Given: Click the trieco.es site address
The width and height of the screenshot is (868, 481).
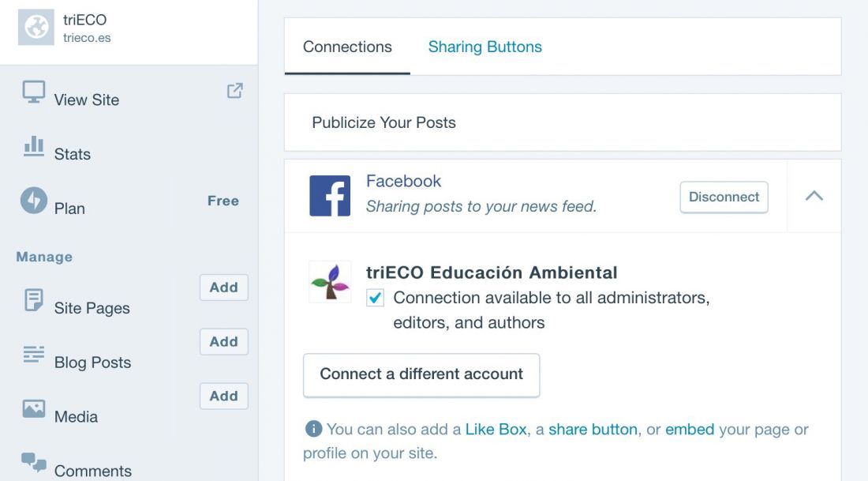Looking at the screenshot, I should point(87,38).
